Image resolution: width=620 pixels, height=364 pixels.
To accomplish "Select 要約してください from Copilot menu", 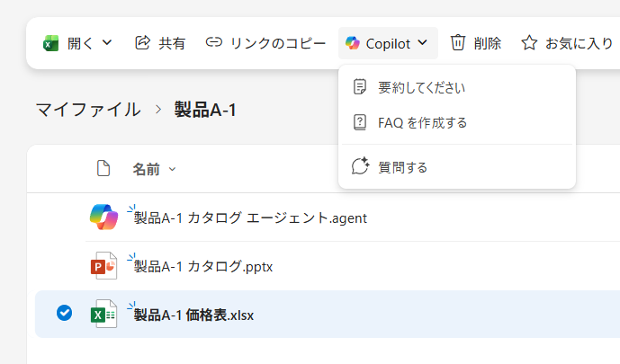I will click(x=421, y=87).
